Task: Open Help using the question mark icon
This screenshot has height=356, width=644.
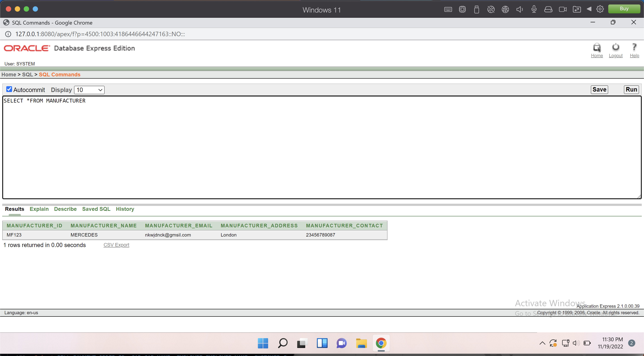Action: (635, 47)
